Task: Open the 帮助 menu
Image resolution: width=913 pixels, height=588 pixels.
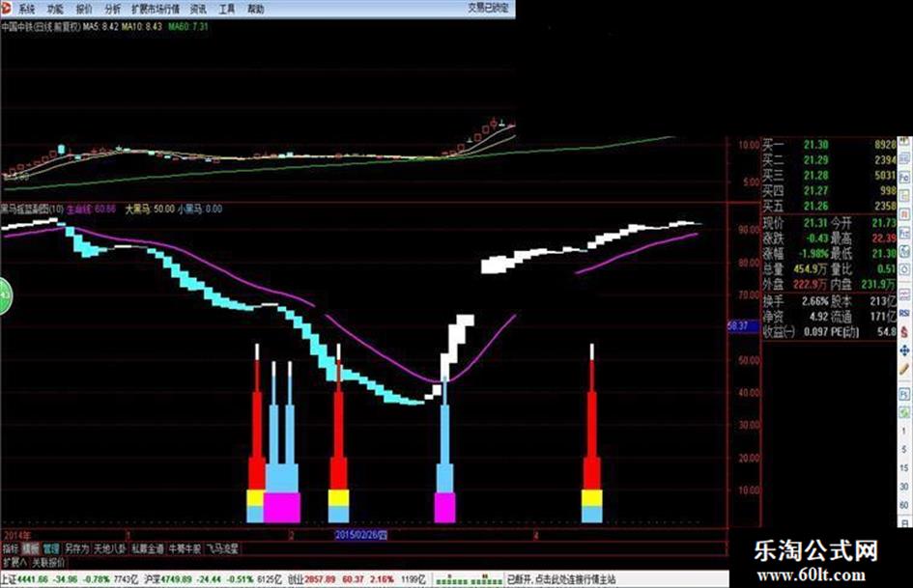Action: click(x=256, y=9)
